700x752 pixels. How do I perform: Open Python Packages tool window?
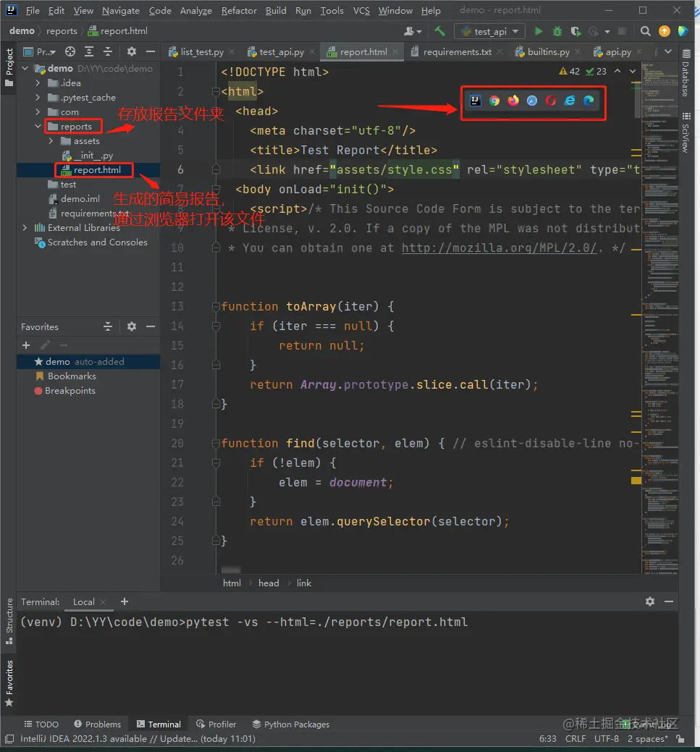click(291, 724)
